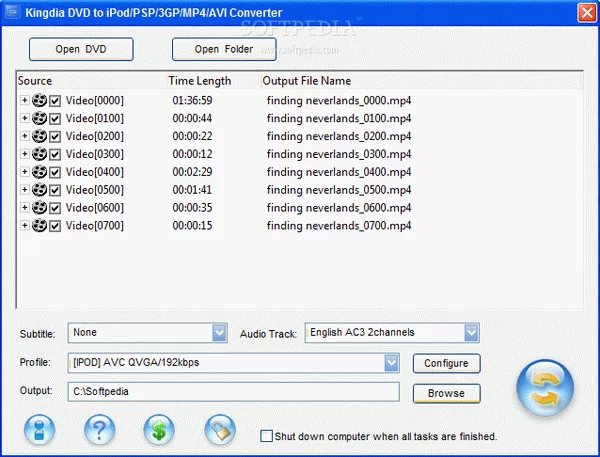This screenshot has width=600, height=457.
Task: Select the Video[0400] row label
Action: tap(95, 172)
